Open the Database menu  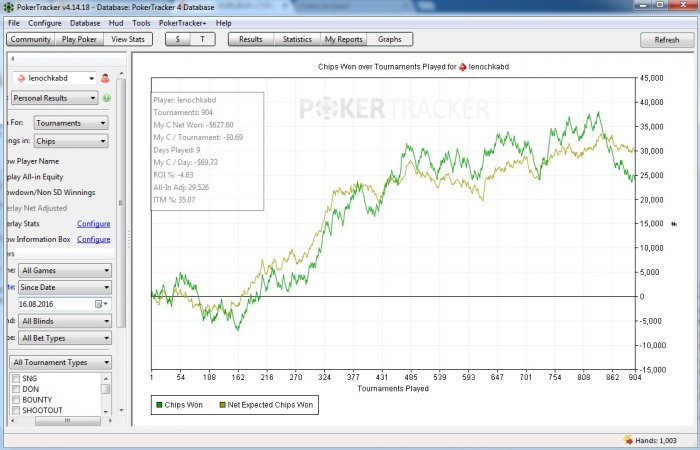click(x=85, y=23)
